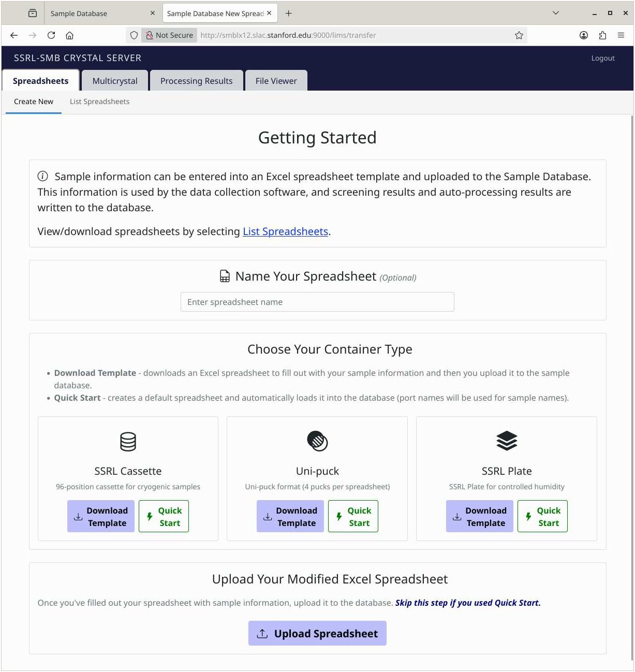Select the Spreadsheets tab
Image resolution: width=635 pixels, height=672 pixels.
[41, 81]
